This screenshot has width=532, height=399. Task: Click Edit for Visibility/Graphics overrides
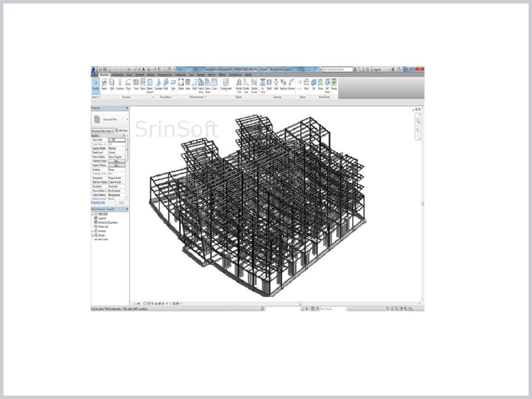(x=117, y=162)
